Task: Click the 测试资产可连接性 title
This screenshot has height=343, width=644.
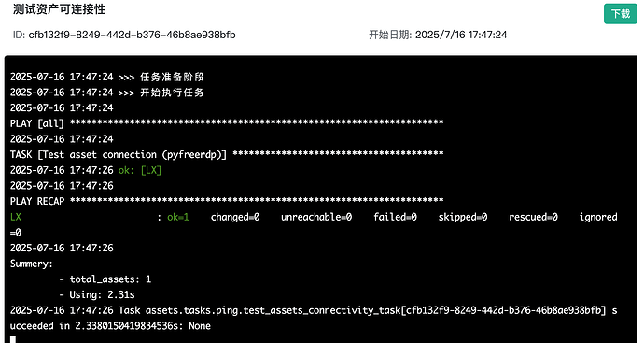Action: (x=59, y=9)
